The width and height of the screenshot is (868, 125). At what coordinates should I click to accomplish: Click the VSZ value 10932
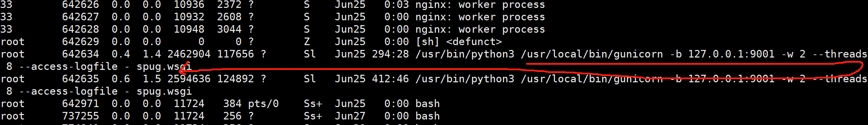(x=189, y=17)
